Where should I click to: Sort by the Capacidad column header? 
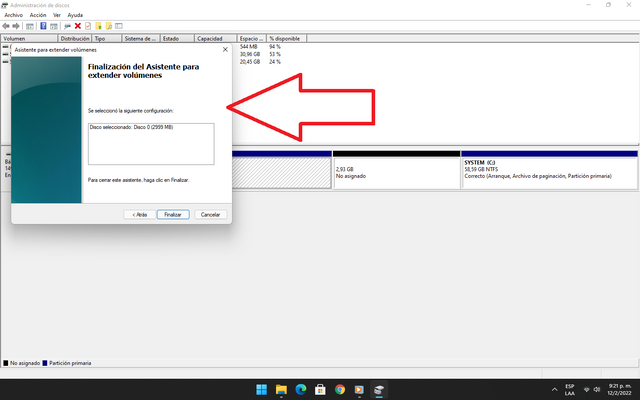[x=216, y=38]
